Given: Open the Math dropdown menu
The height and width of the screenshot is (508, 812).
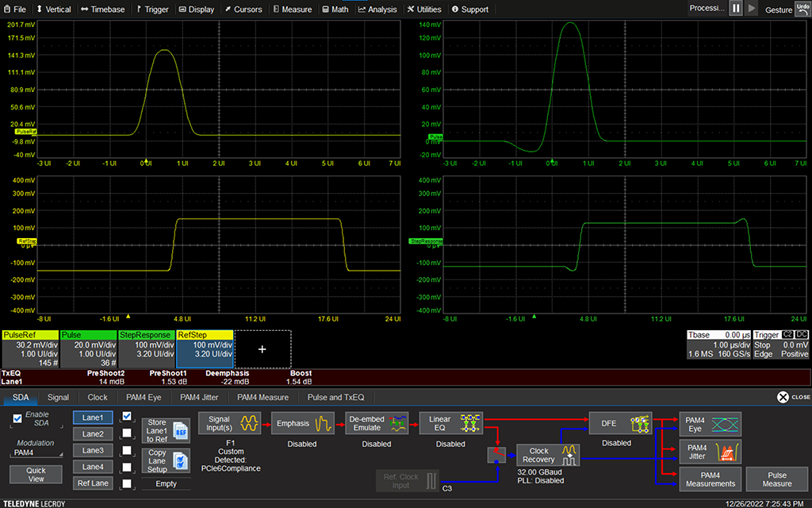Looking at the screenshot, I should (x=335, y=10).
